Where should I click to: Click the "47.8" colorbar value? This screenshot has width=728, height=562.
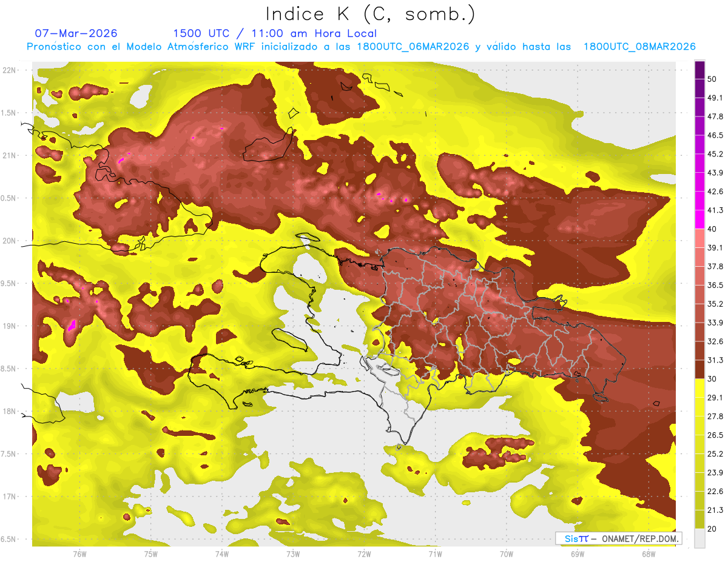(x=715, y=116)
